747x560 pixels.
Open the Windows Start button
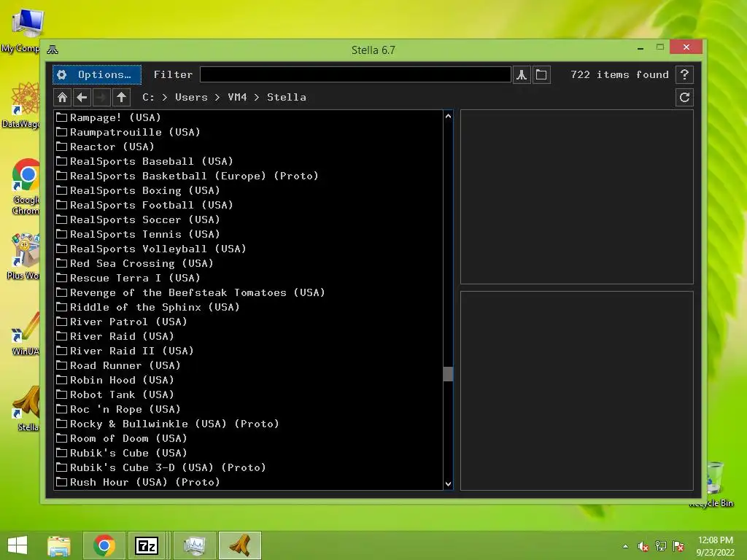[18, 545]
